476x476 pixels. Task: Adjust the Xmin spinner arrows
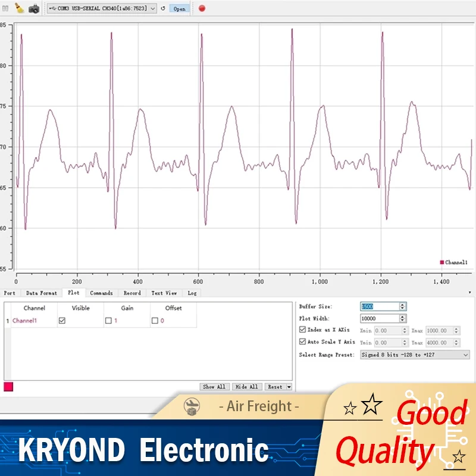[x=405, y=331]
